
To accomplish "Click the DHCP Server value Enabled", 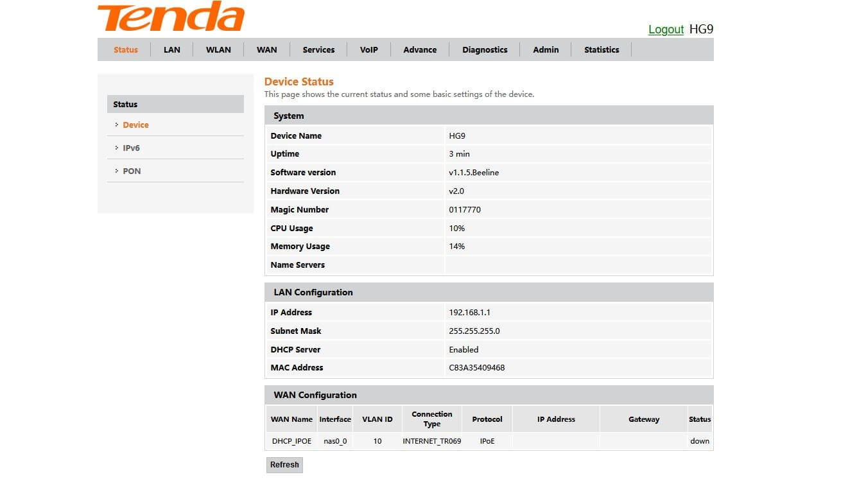I will (463, 350).
